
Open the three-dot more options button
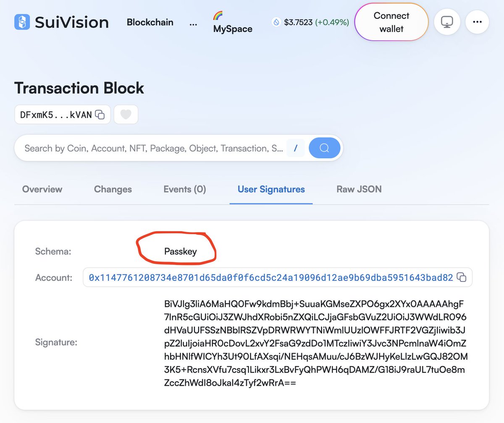(x=477, y=21)
